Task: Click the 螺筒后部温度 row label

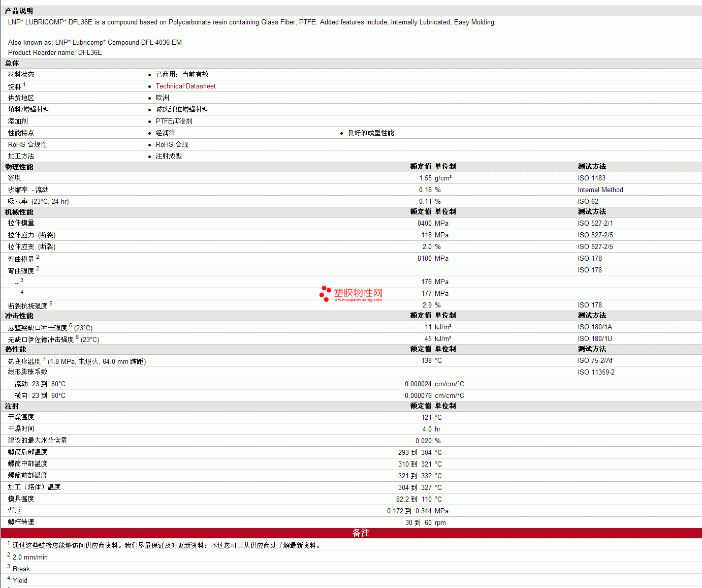Action: 28,452
